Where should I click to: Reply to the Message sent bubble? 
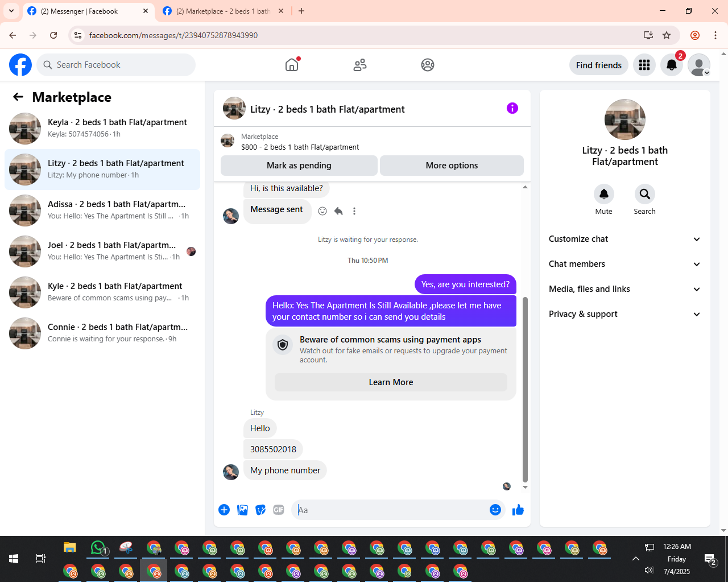338,211
